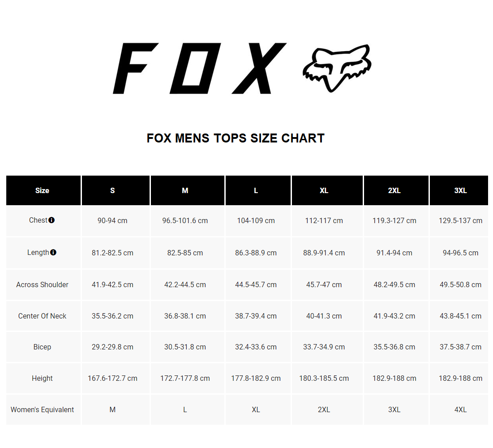Screen dimensions: 493x448
Task: Click the FOX MENS TOPS SIZE CHART title
Action: [236, 138]
